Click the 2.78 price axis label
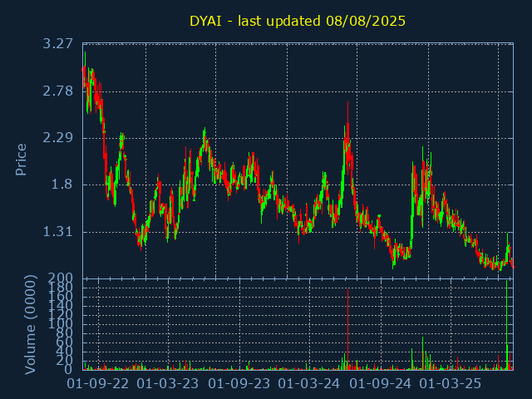The image size is (532, 399). coord(57,91)
